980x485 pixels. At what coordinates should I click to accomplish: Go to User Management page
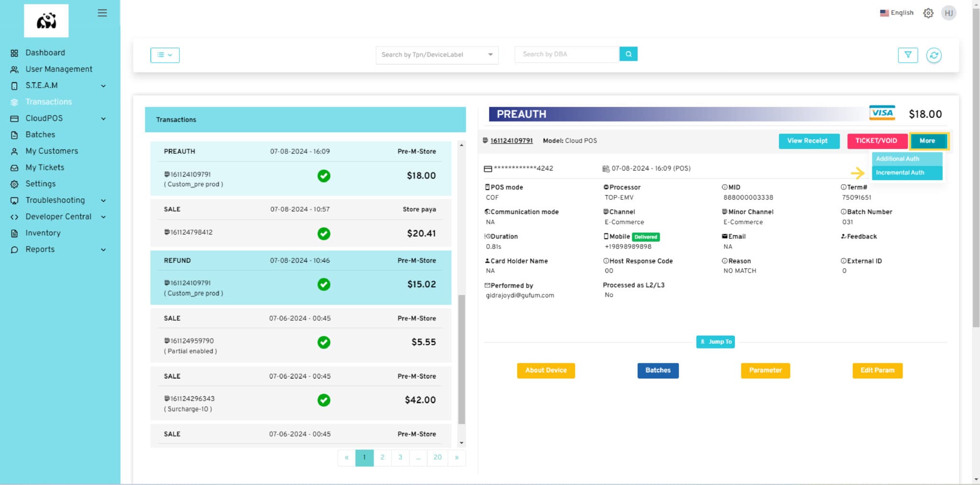click(x=59, y=69)
